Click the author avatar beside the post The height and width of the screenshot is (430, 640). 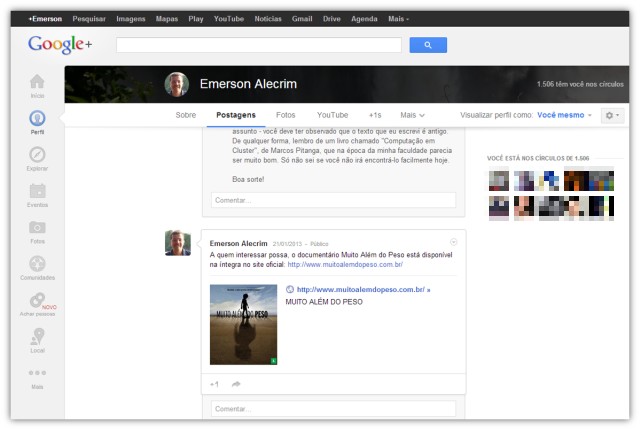pos(178,243)
